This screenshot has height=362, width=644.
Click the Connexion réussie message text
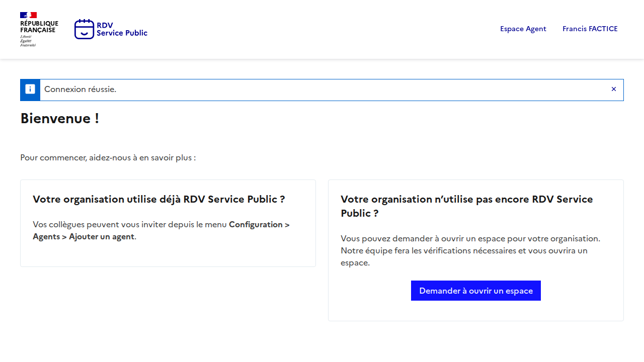click(80, 89)
